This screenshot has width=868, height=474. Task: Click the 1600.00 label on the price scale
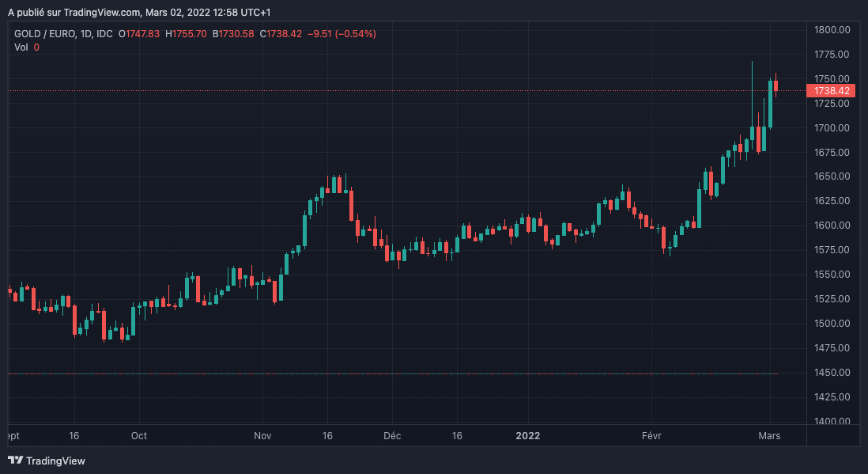pyautogui.click(x=832, y=226)
